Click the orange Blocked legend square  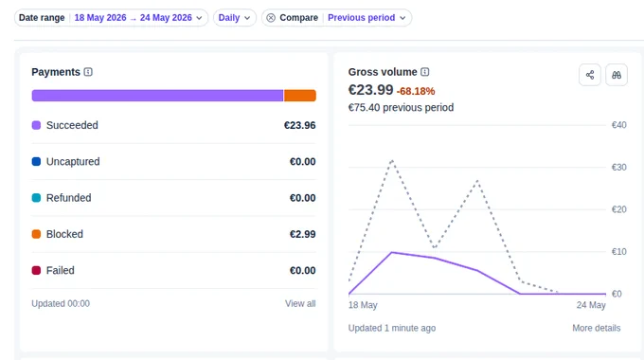(36, 234)
